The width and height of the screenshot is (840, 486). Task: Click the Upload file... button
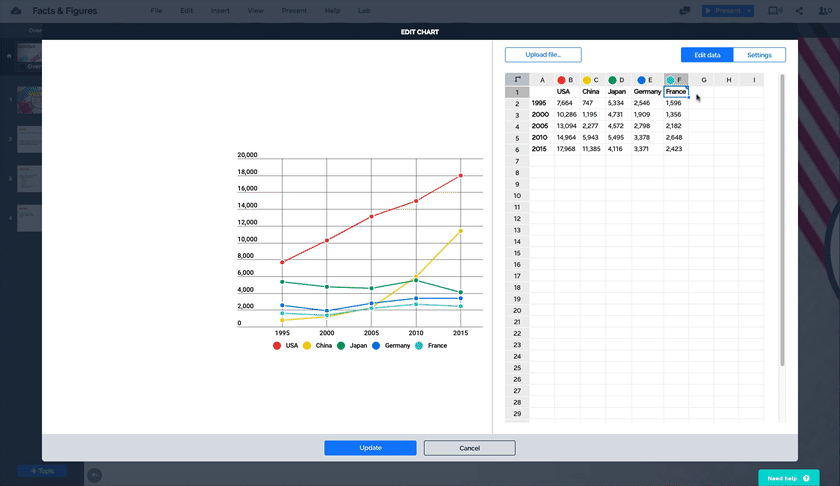coord(543,55)
